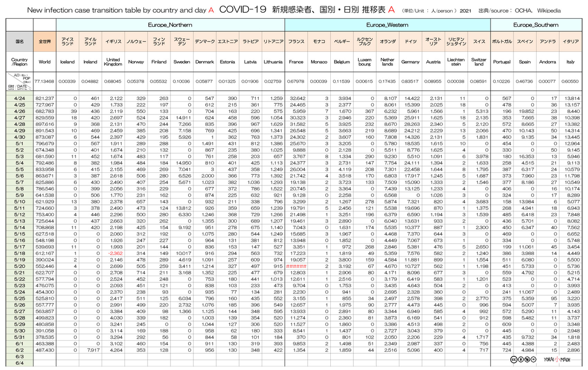Select the Europe_Western region header
Viewport: 588px width, 370px height.
click(387, 24)
